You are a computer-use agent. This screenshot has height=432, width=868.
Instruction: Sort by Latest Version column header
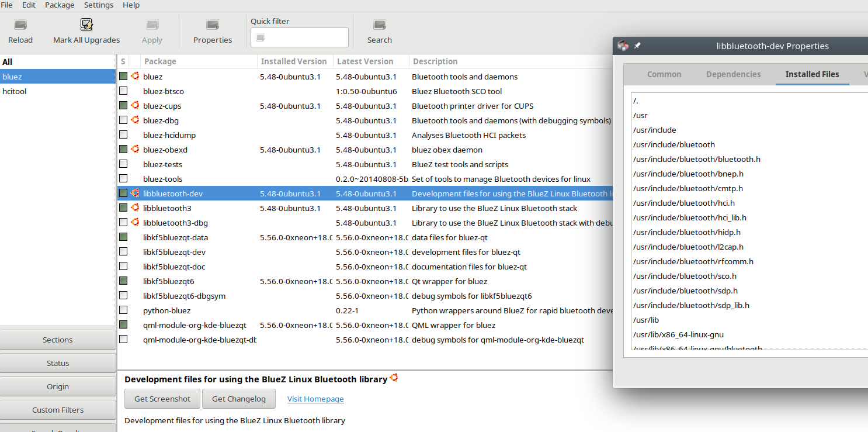tap(371, 61)
